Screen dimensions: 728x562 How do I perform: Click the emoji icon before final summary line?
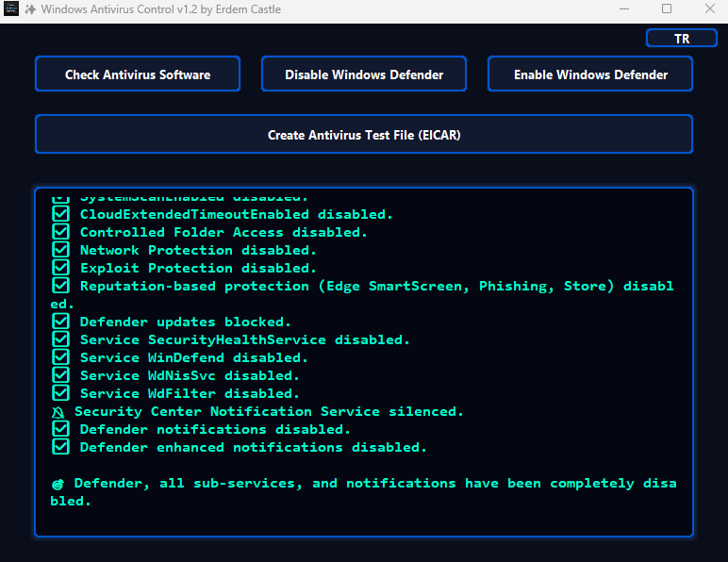pos(58,484)
